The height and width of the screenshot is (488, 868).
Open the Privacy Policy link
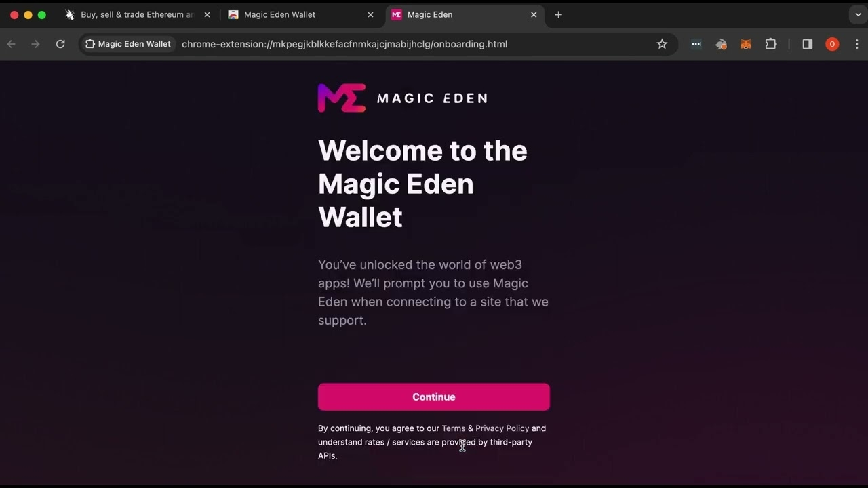pyautogui.click(x=502, y=428)
